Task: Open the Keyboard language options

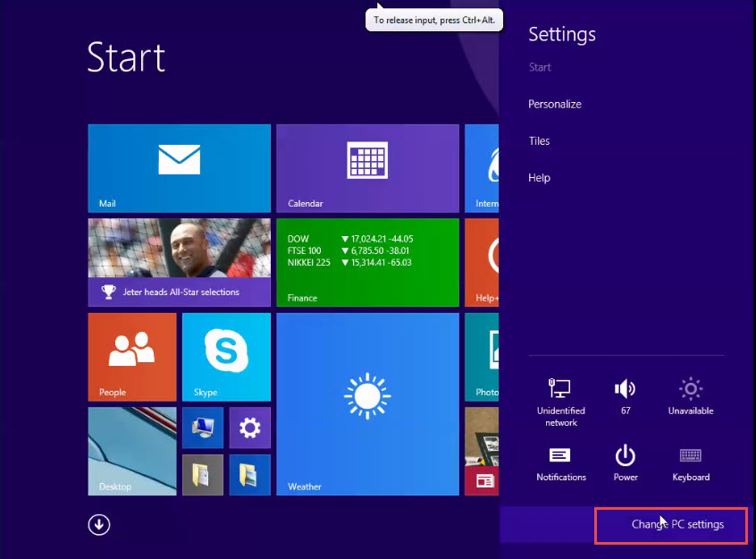Action: [x=691, y=464]
